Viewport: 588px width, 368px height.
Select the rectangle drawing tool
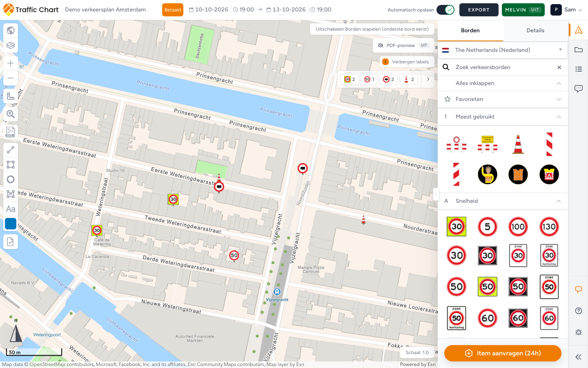point(11,165)
